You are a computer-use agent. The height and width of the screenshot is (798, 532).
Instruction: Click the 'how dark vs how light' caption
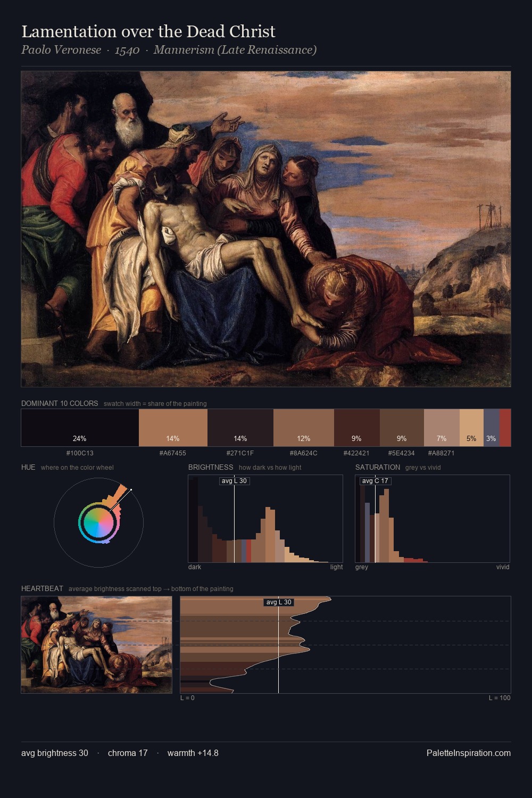point(270,468)
